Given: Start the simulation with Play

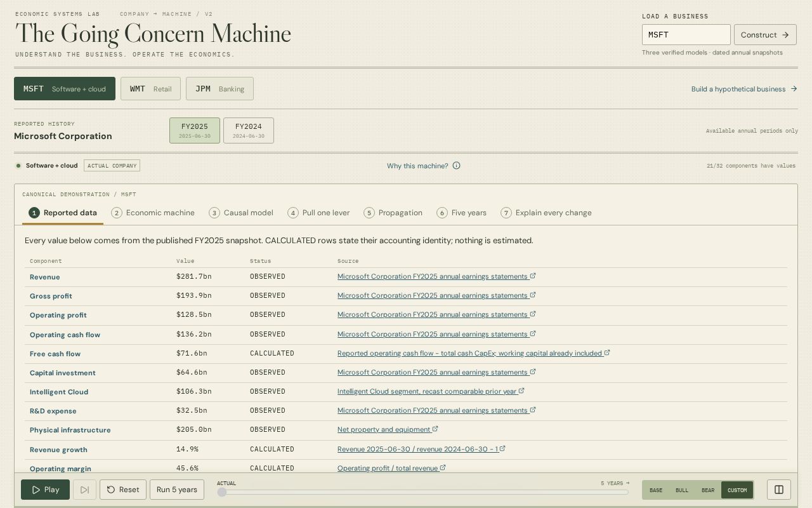Looking at the screenshot, I should [45, 490].
